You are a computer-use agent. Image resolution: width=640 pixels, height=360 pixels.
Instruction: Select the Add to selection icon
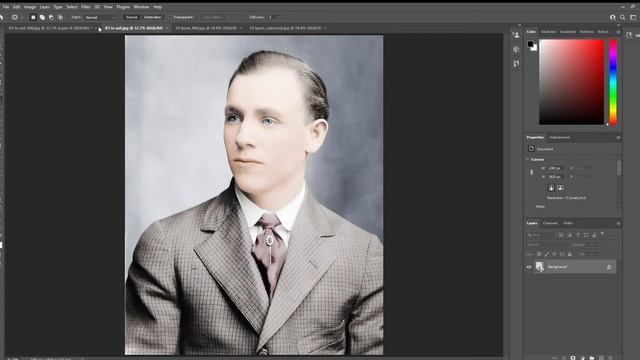pos(42,18)
